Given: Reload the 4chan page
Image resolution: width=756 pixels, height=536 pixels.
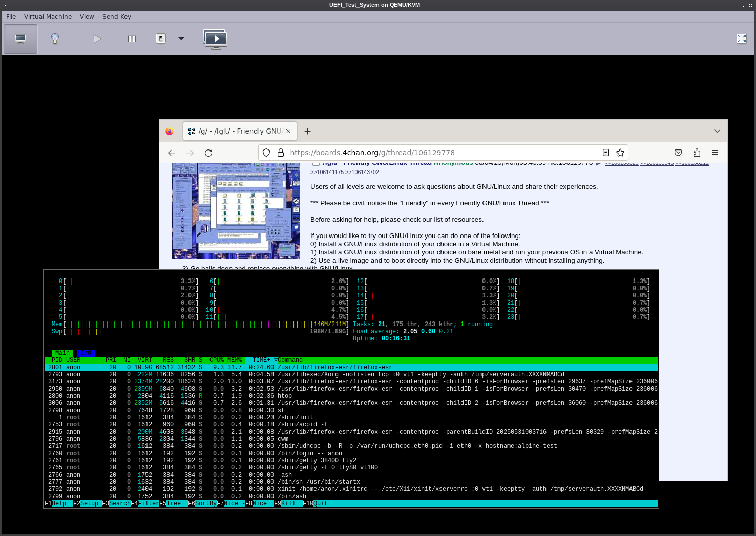Looking at the screenshot, I should (208, 153).
